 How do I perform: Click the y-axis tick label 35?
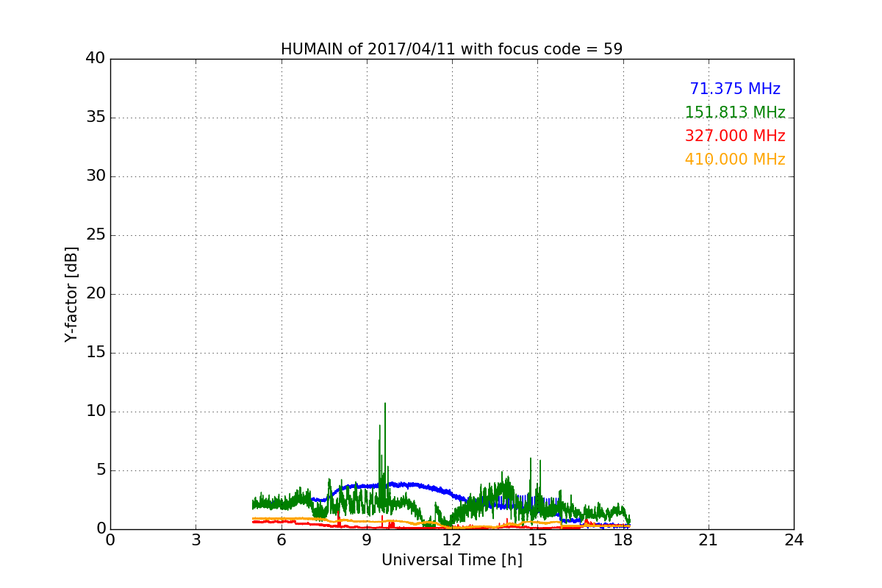[96, 118]
